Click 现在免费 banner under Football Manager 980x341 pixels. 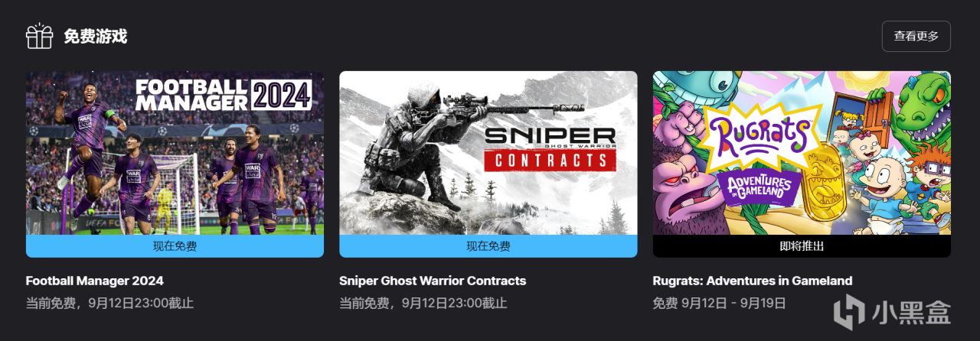click(175, 246)
